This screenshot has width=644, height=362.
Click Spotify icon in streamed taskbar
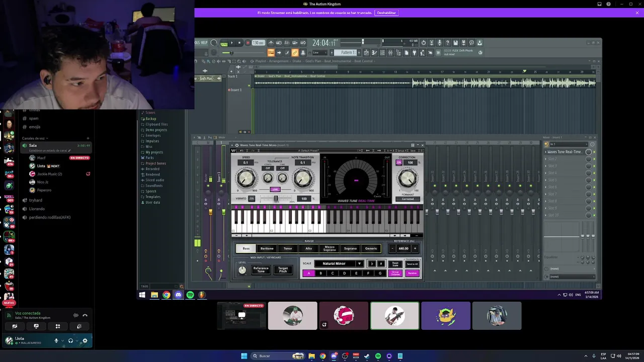pos(190,295)
